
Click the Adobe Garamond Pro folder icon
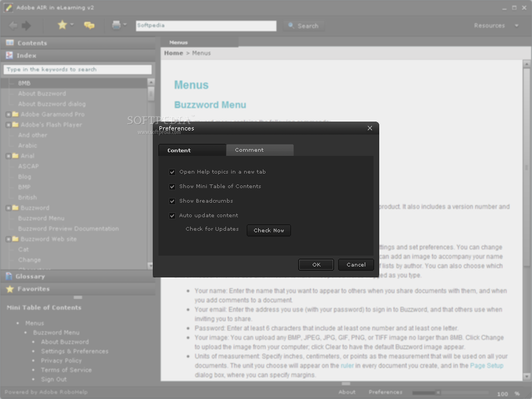(15, 114)
